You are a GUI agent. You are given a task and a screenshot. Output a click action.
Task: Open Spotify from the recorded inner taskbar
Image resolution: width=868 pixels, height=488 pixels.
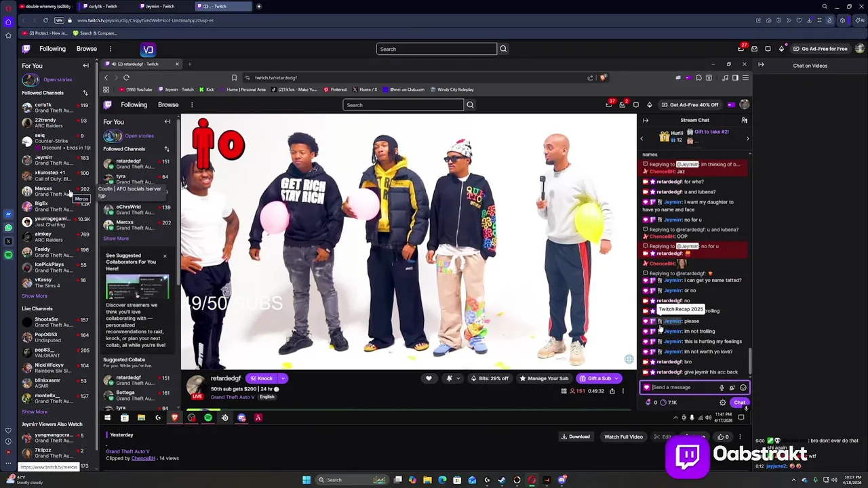(x=208, y=418)
